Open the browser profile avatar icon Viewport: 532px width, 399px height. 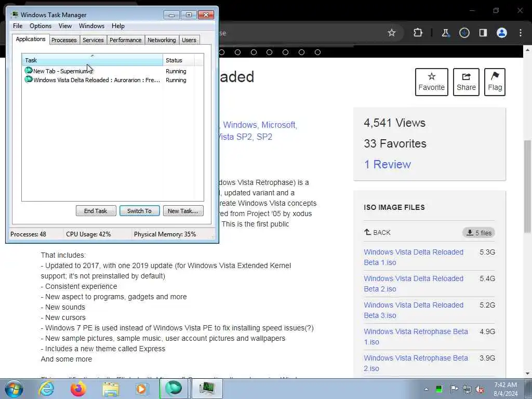[x=502, y=33]
